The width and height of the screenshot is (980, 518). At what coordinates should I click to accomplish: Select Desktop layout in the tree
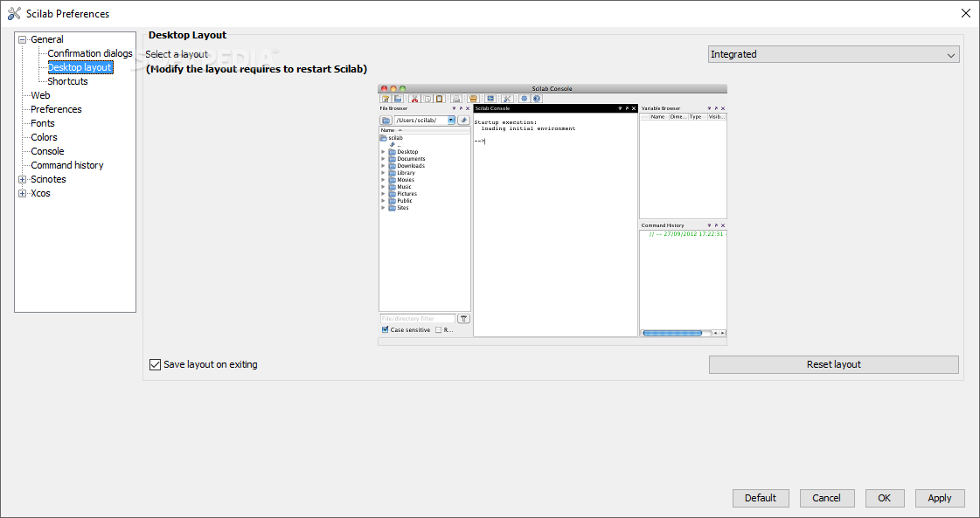pyautogui.click(x=80, y=67)
